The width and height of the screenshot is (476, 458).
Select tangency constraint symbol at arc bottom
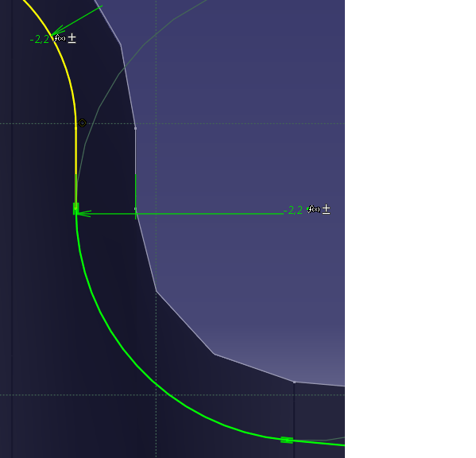(287, 440)
